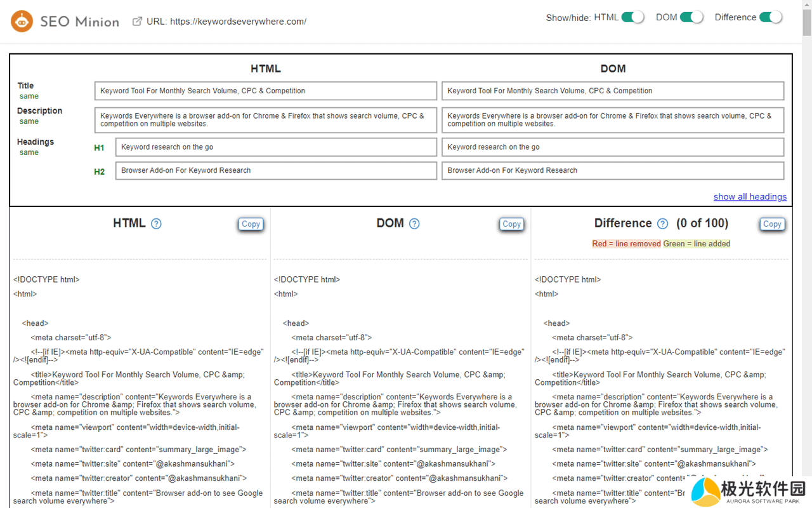This screenshot has width=812, height=508.
Task: Toggle the HTML show/hide switch
Action: 632,17
